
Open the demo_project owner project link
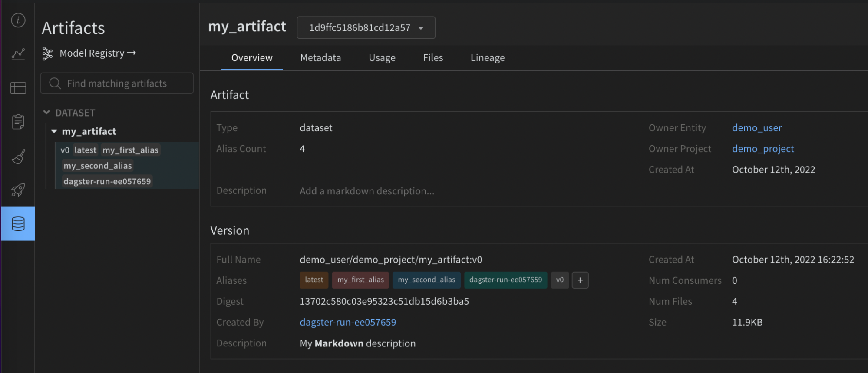click(762, 149)
